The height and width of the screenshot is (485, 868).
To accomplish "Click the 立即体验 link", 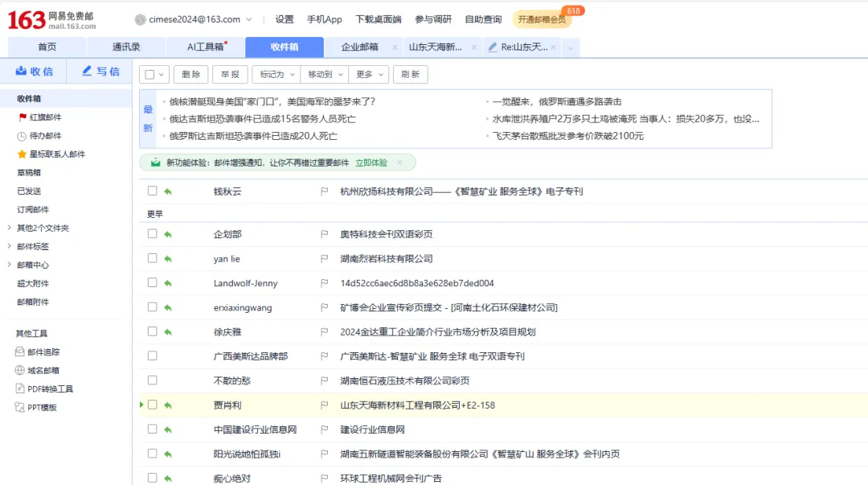I will point(370,162).
